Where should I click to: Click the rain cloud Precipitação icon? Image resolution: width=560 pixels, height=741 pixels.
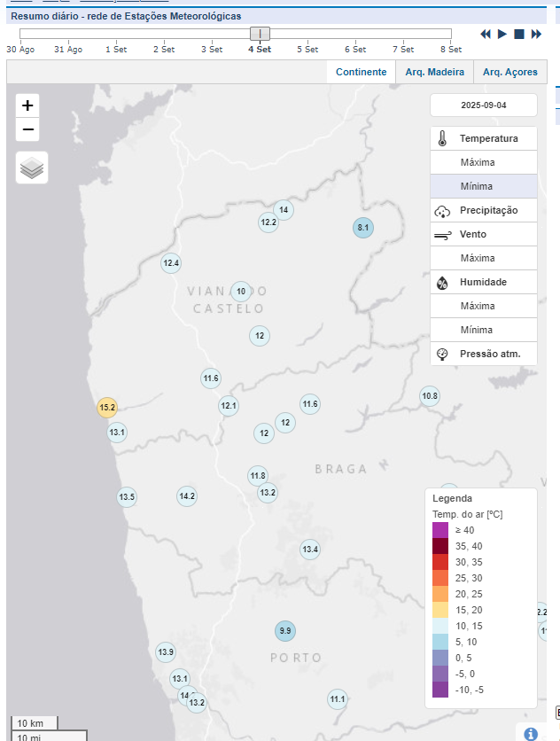point(442,211)
